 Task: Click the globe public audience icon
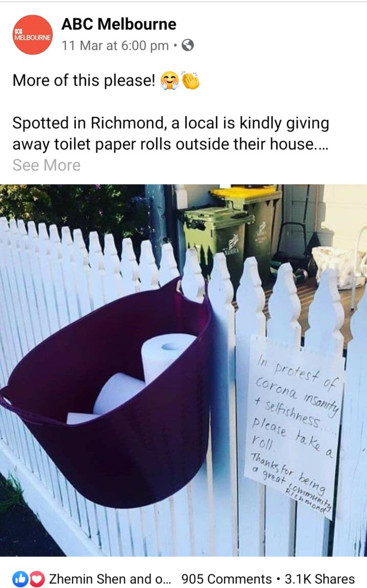point(188,45)
